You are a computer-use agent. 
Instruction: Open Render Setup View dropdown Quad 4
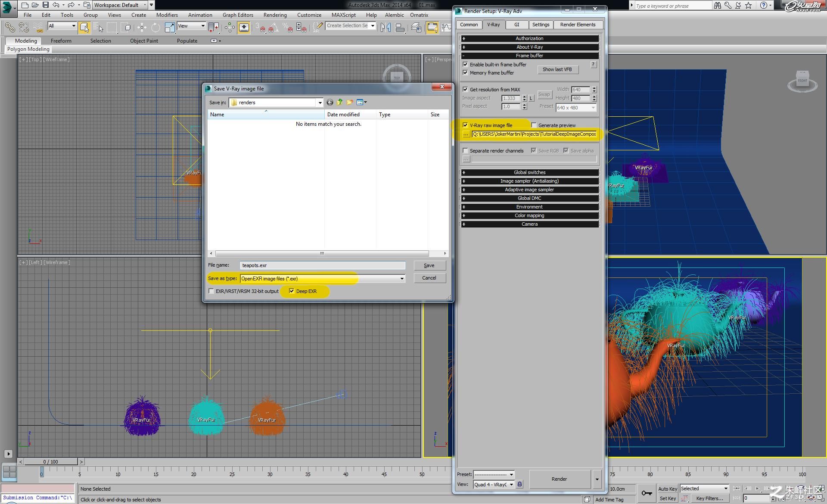coord(494,485)
